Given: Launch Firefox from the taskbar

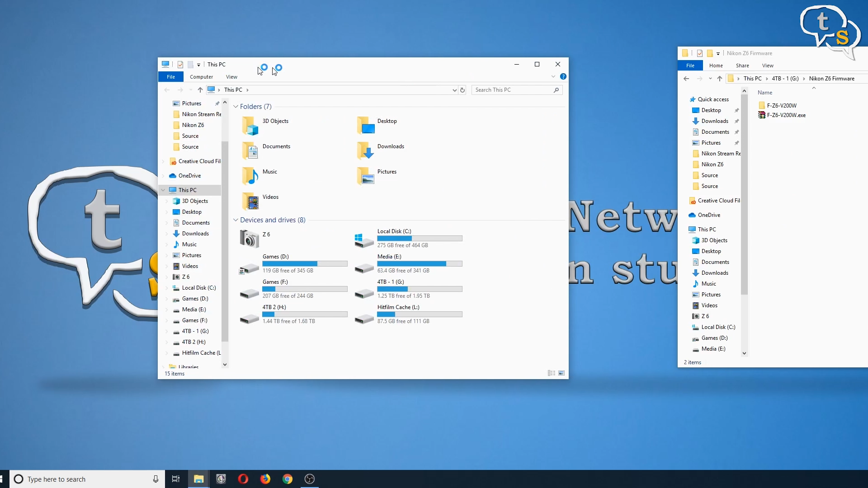Looking at the screenshot, I should (265, 479).
